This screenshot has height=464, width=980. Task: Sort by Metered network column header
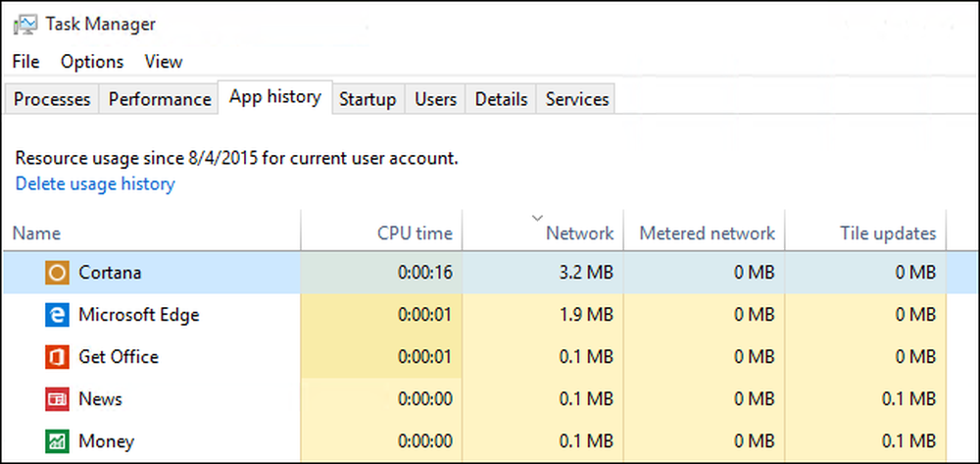point(705,231)
